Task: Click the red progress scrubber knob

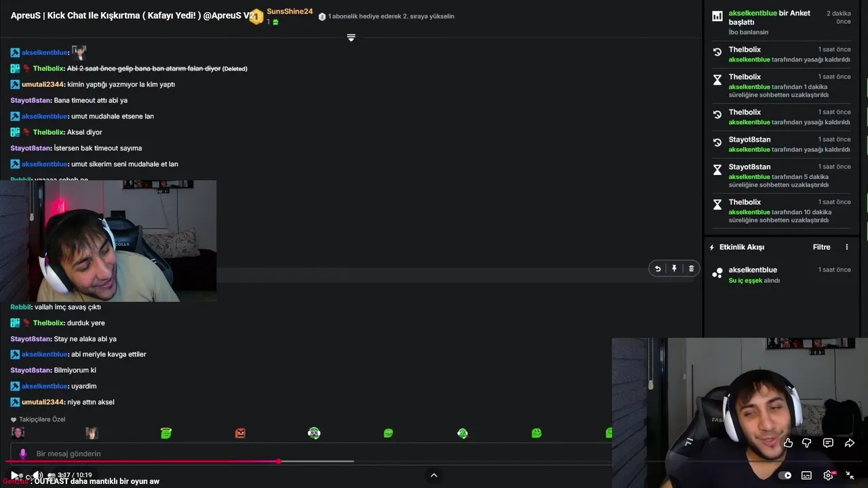Action: (278, 462)
